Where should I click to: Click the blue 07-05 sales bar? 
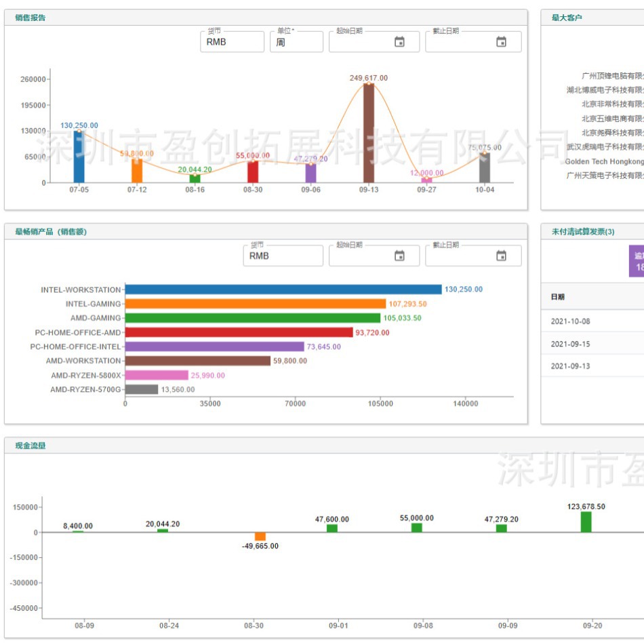point(79,157)
